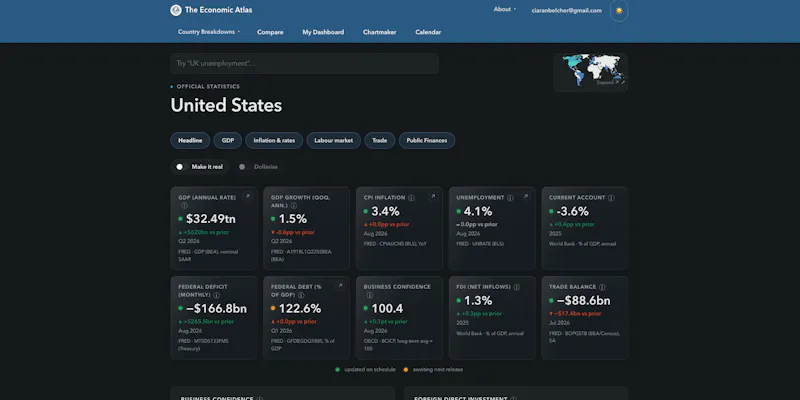Open the CPI Inflation card arrow icon
Viewport: 800px width, 400px height.
pos(433,196)
